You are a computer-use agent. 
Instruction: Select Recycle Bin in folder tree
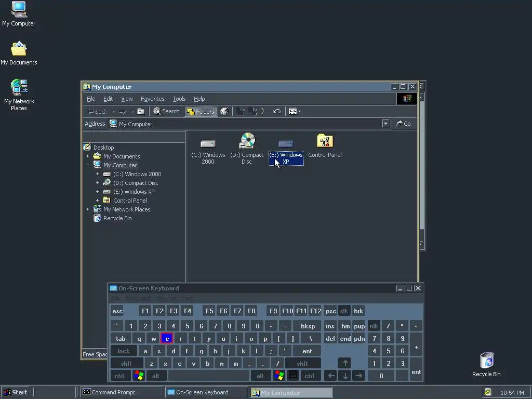(x=117, y=218)
